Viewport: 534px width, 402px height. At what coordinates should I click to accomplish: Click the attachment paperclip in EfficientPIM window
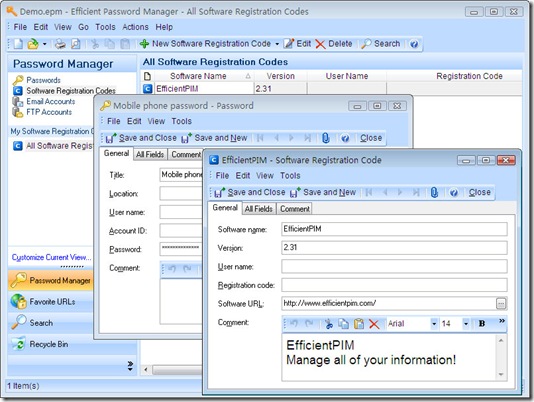[x=434, y=192]
